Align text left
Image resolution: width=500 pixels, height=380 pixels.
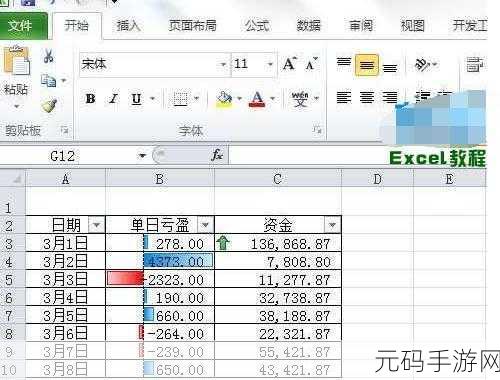(344, 98)
